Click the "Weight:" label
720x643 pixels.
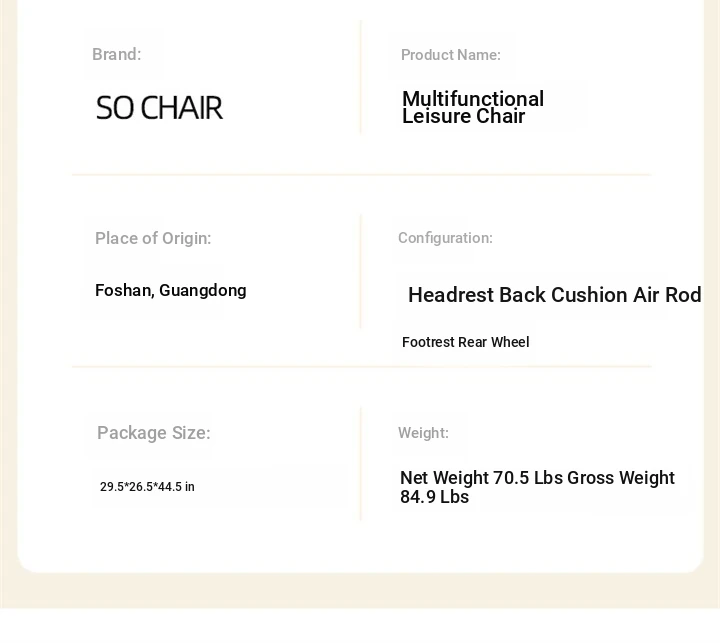click(x=423, y=433)
